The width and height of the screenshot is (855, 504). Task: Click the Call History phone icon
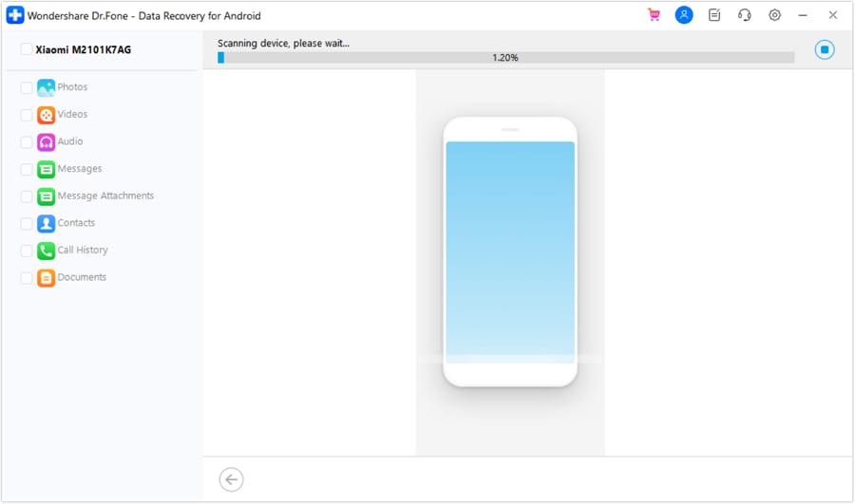point(47,251)
